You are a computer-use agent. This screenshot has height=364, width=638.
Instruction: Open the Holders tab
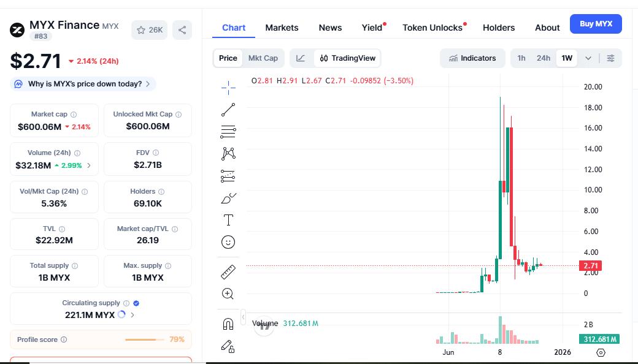(499, 28)
